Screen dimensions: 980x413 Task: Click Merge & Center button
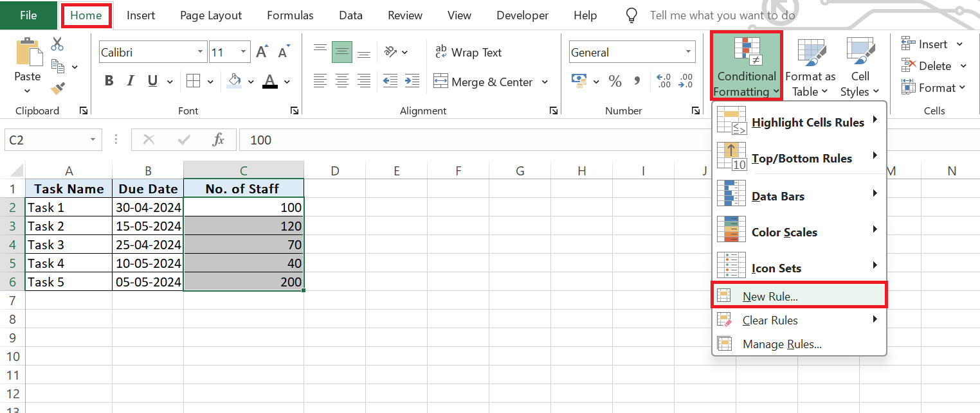point(483,82)
